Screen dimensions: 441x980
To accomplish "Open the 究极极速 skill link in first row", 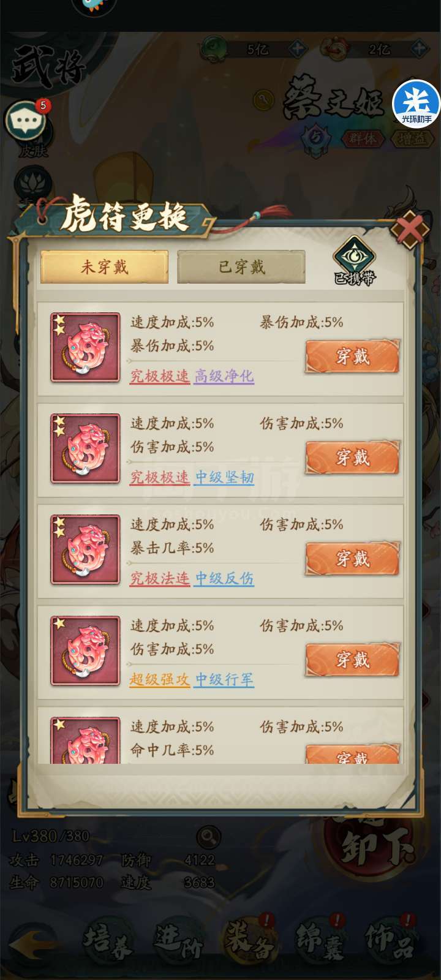I will pos(159,376).
